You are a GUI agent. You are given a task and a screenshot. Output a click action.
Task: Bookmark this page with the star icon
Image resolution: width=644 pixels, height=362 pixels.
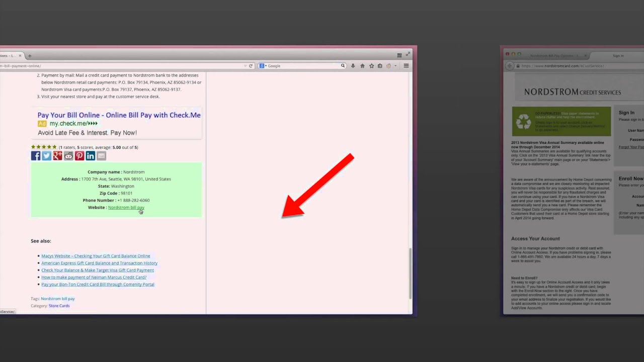point(371,66)
